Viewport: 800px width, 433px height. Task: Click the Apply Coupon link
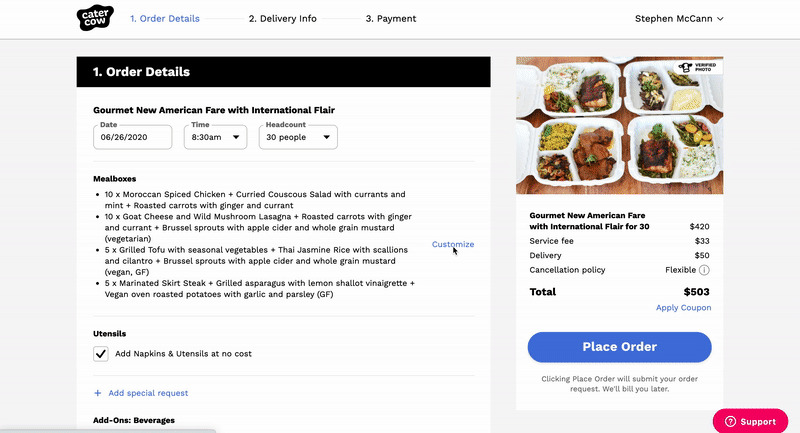tap(684, 308)
